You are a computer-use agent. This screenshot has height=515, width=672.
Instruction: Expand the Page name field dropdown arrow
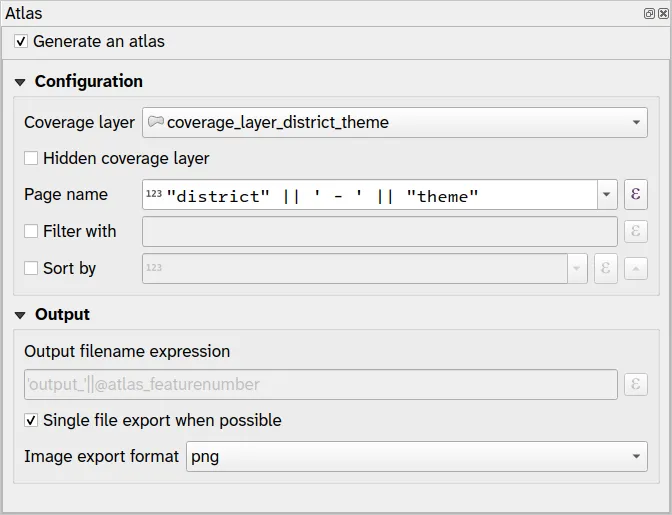coord(606,195)
